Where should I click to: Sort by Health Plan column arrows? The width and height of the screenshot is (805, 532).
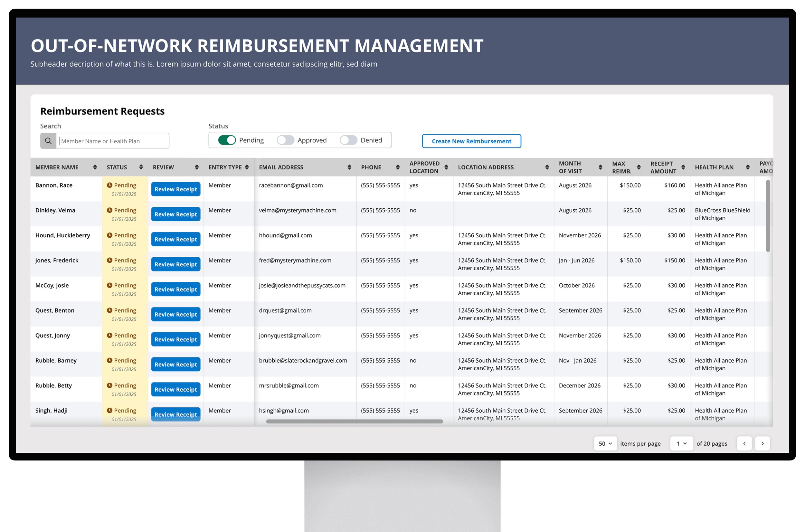click(x=748, y=167)
